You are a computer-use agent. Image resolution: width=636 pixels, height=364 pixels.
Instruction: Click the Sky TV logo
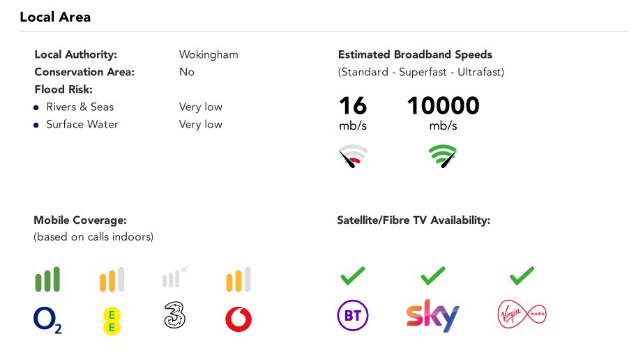433,316
